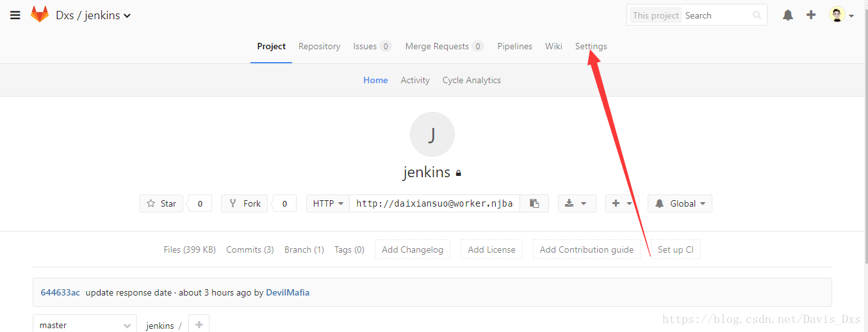Open Files (399 KB) link

tap(190, 249)
